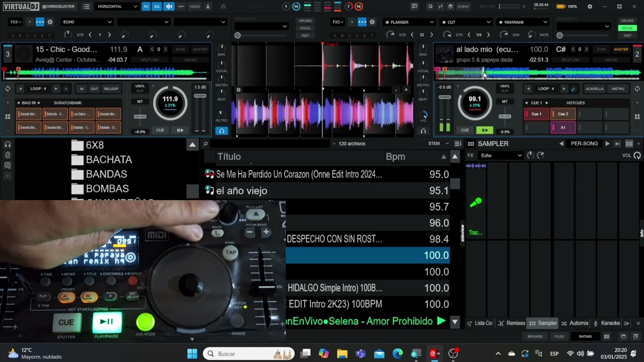Click the IN loop button on the left deck

82,89
